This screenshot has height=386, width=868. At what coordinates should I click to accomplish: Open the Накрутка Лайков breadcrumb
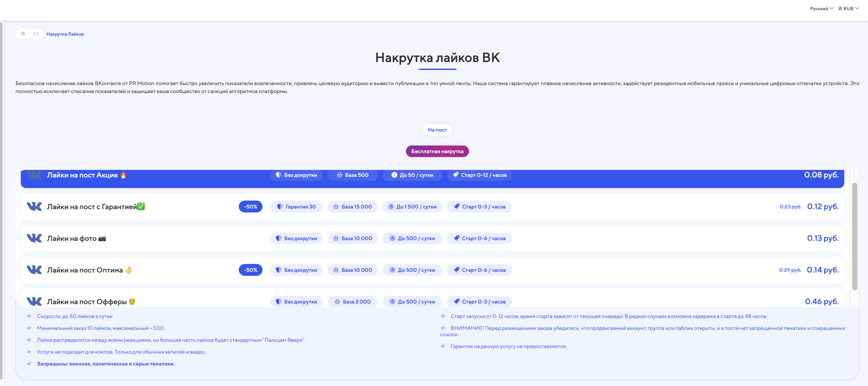pos(65,34)
